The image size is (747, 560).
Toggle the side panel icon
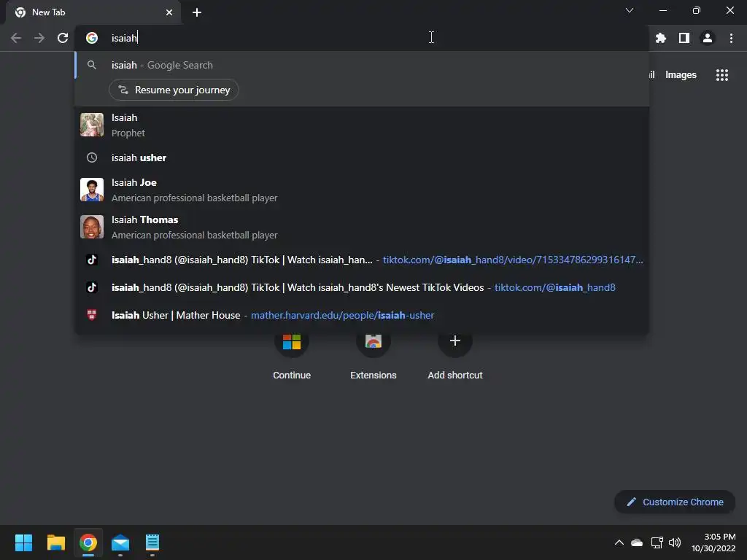[x=684, y=38]
